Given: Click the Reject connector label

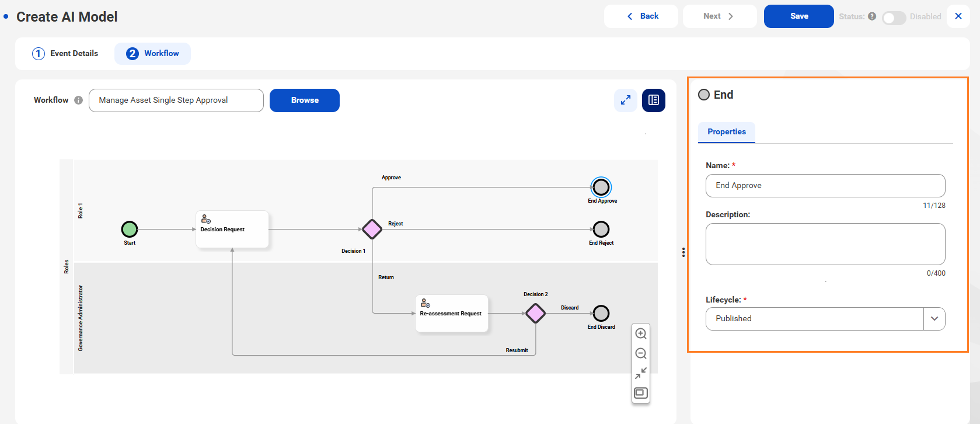Looking at the screenshot, I should coord(396,224).
